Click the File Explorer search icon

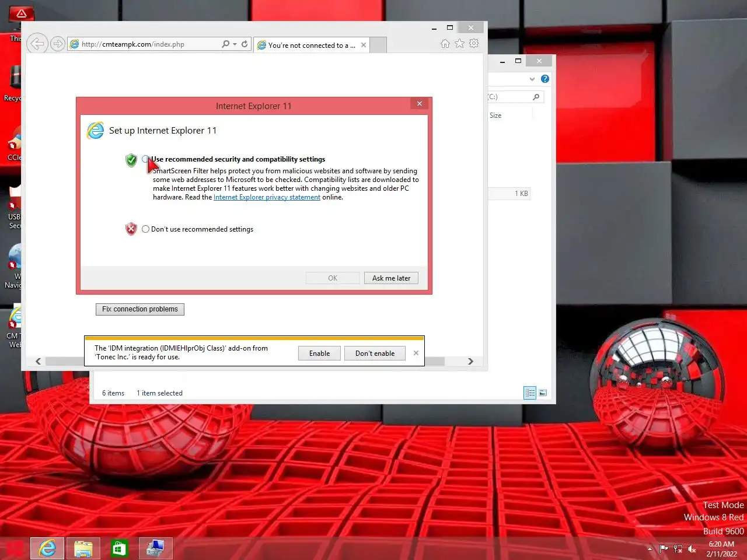point(536,97)
